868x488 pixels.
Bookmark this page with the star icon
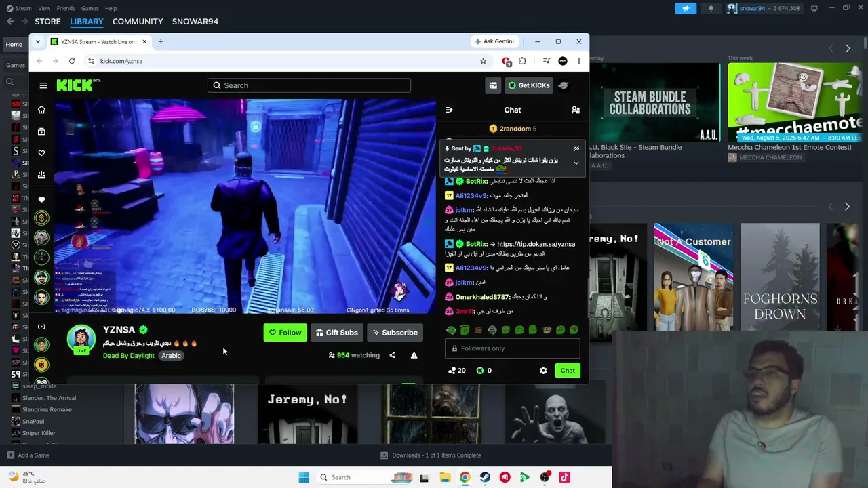pyautogui.click(x=483, y=61)
